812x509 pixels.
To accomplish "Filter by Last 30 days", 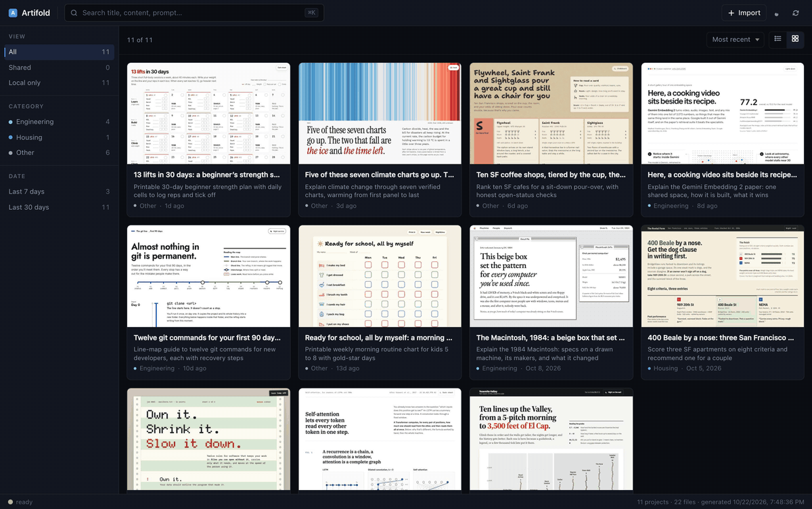I will (x=59, y=207).
